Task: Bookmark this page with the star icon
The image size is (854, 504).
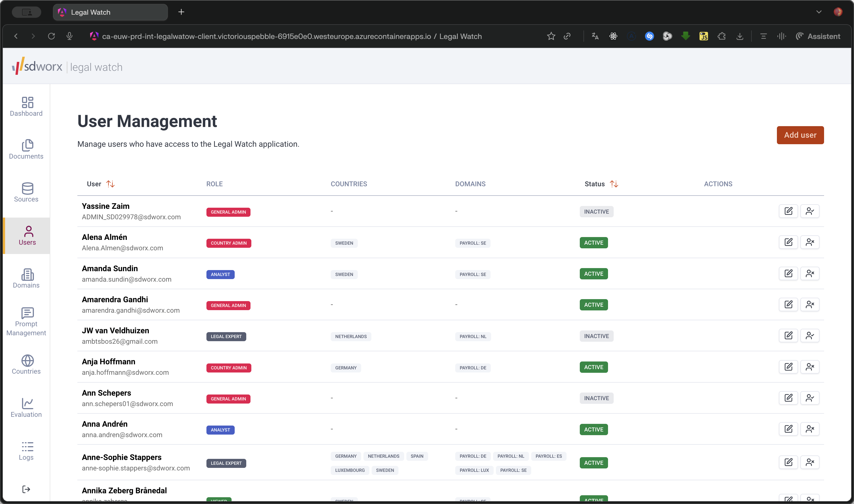Action: coord(551,36)
